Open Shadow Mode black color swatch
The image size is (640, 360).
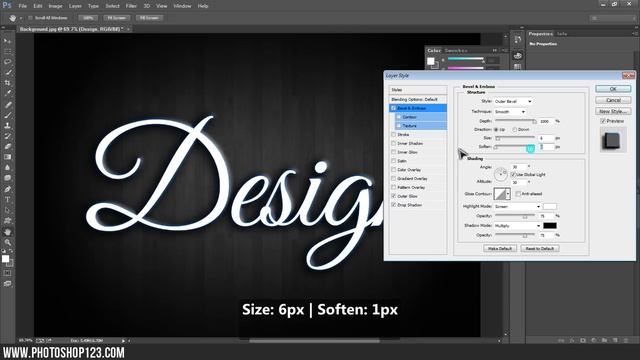[550, 226]
